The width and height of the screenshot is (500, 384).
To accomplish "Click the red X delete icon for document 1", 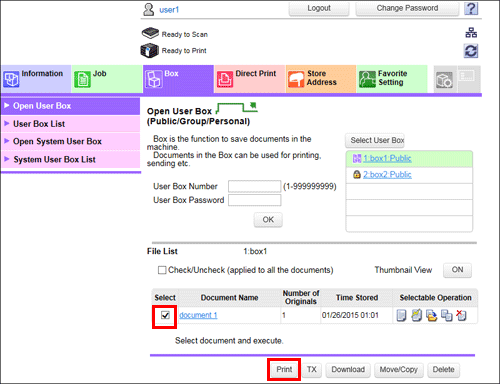I will pyautogui.click(x=461, y=315).
